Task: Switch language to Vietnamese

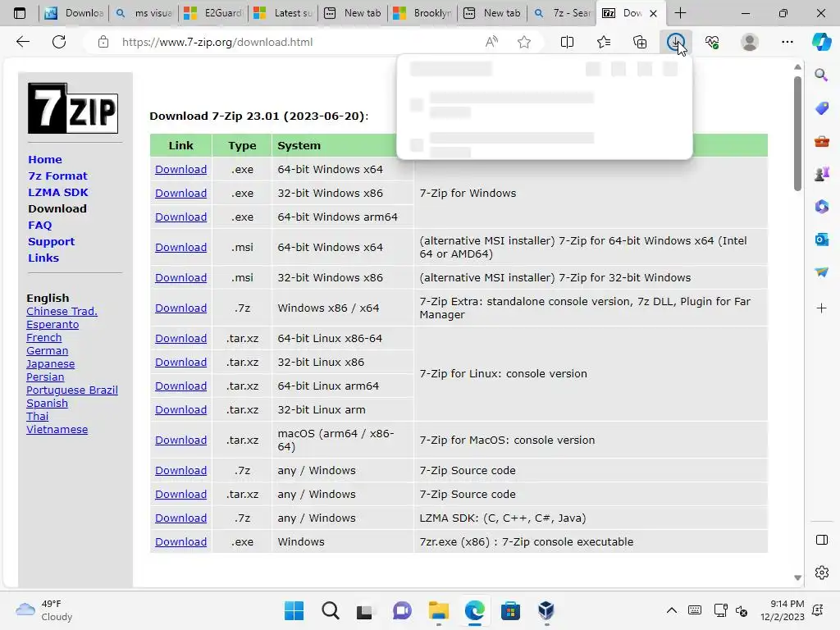Action: coord(57,429)
